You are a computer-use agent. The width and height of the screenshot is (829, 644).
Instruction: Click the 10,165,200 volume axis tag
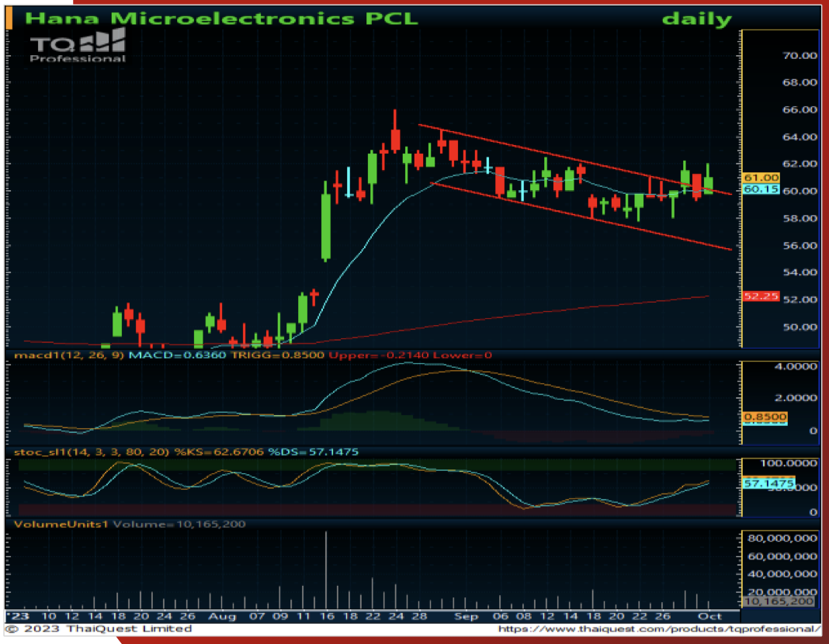pyautogui.click(x=779, y=601)
